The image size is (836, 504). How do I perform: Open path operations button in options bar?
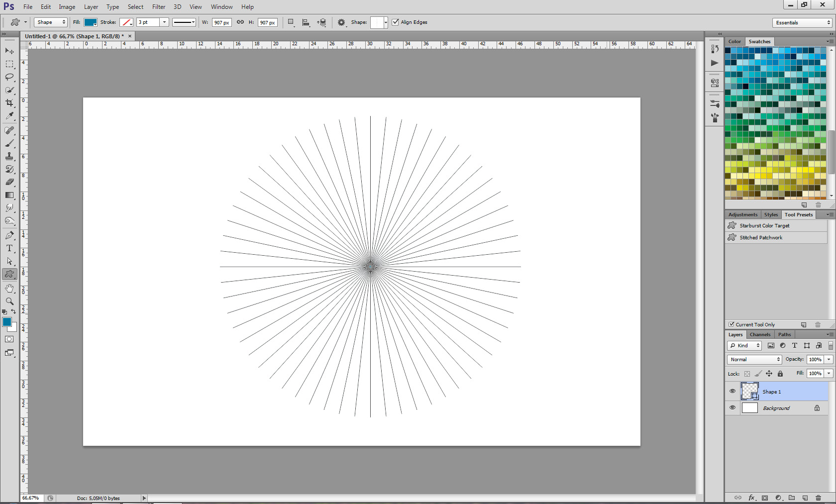point(291,22)
